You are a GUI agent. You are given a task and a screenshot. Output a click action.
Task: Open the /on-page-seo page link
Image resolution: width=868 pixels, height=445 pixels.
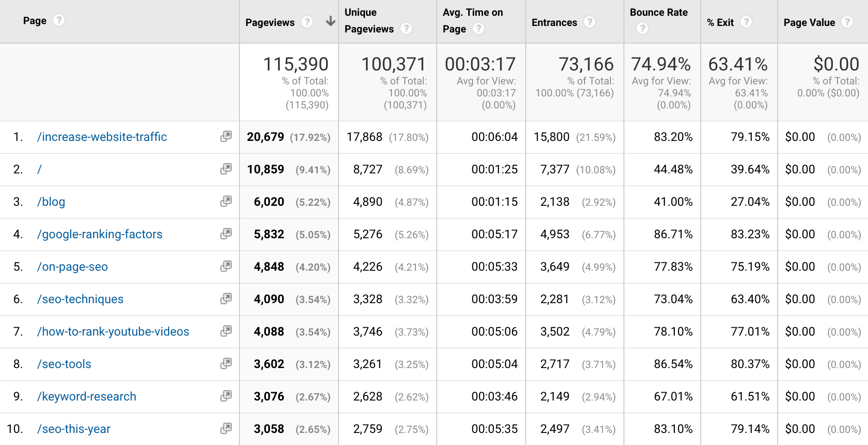coord(72,267)
